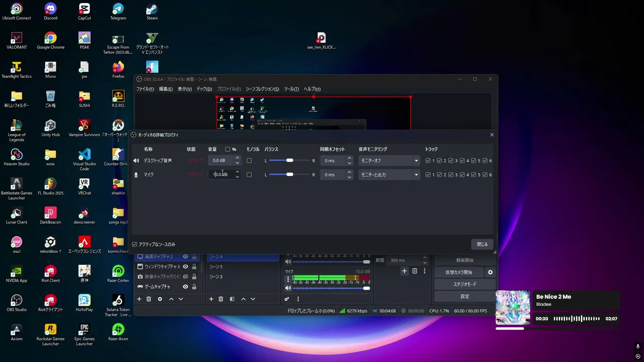Open ツール(T) menu in OBS
The width and height of the screenshot is (644, 362).
(x=291, y=89)
